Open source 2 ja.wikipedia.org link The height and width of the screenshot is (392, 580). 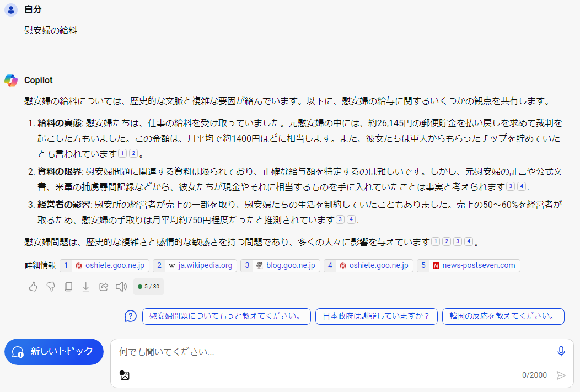pyautogui.click(x=195, y=266)
